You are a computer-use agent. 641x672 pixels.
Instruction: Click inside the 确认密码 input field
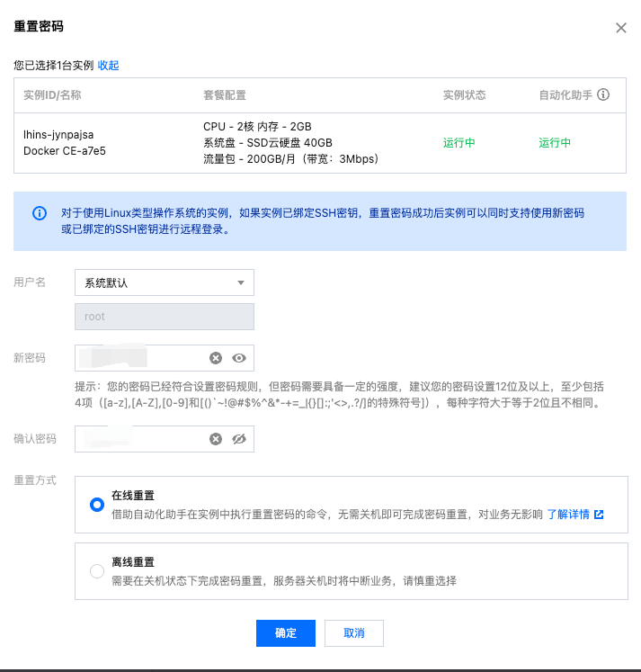144,439
